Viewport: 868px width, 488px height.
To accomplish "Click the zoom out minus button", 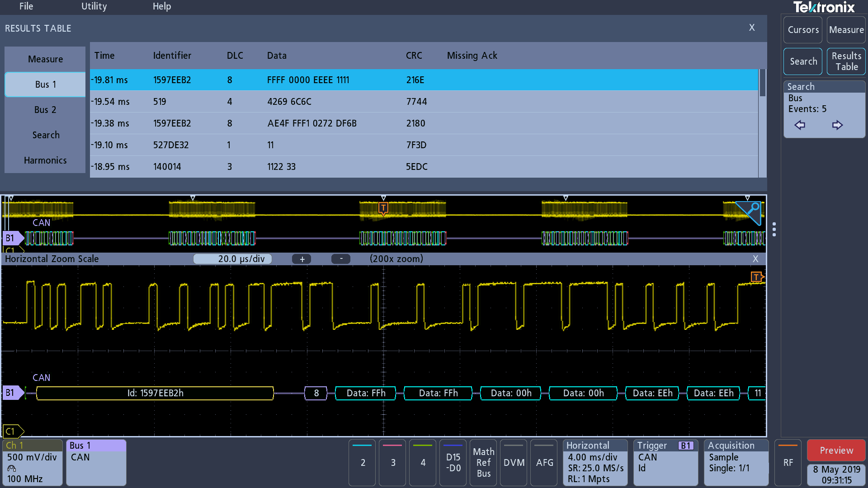I will coord(341,259).
